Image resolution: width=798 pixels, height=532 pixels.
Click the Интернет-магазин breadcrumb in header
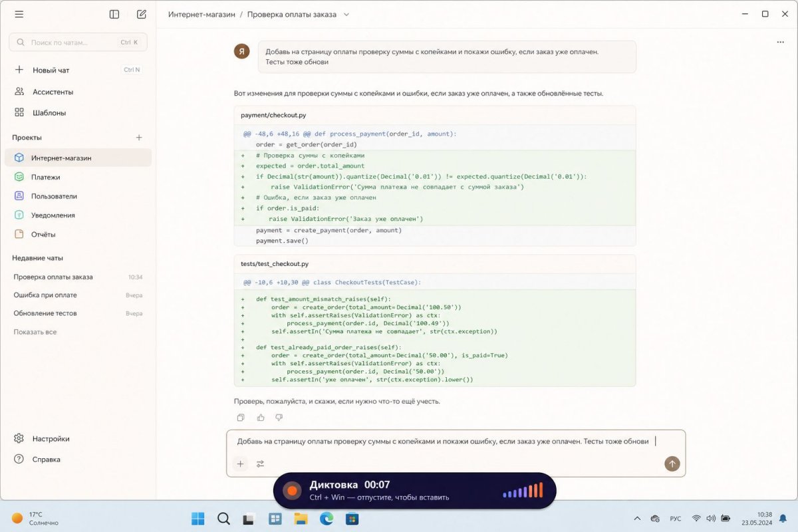click(201, 14)
